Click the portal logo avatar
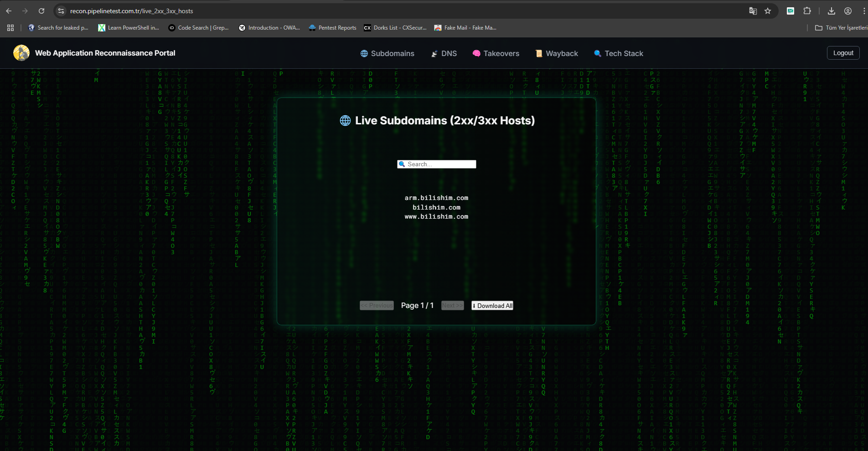Screen dimensions: 868x451 click(21, 53)
